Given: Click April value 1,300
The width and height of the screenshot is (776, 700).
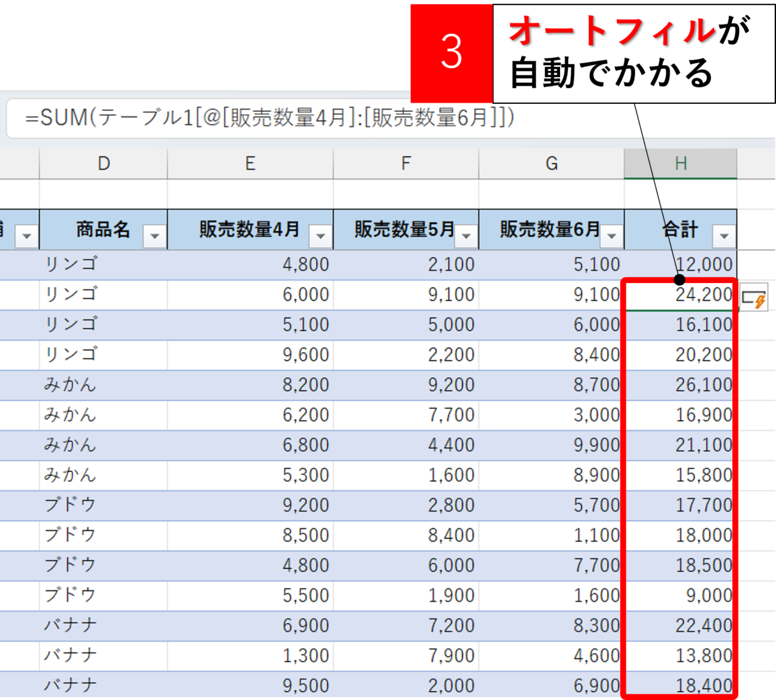Looking at the screenshot, I should pyautogui.click(x=250, y=656).
